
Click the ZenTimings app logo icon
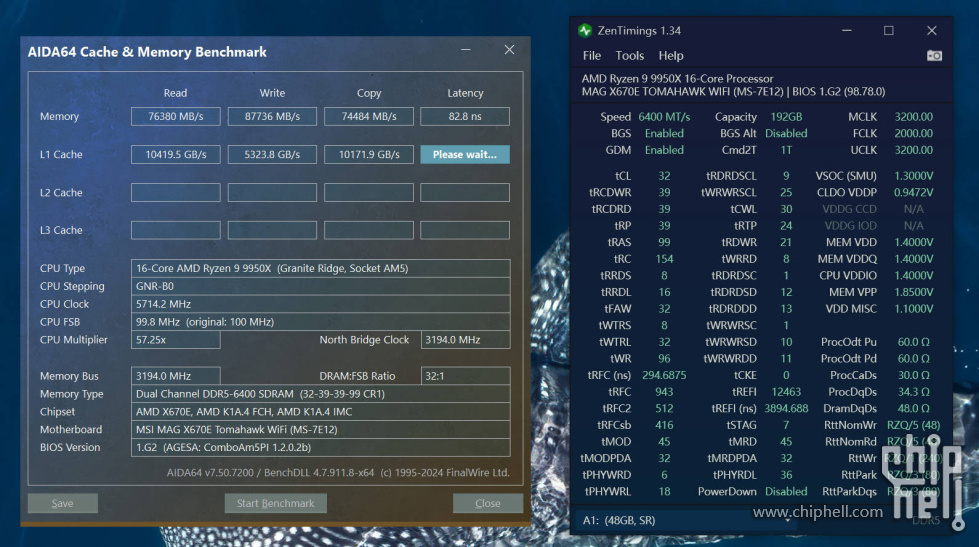[585, 31]
